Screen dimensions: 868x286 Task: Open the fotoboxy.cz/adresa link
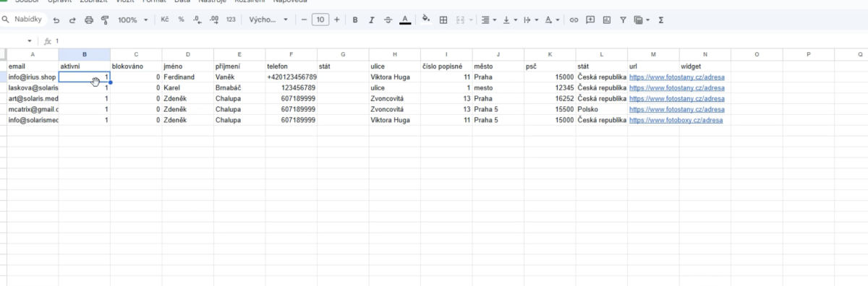coord(676,120)
